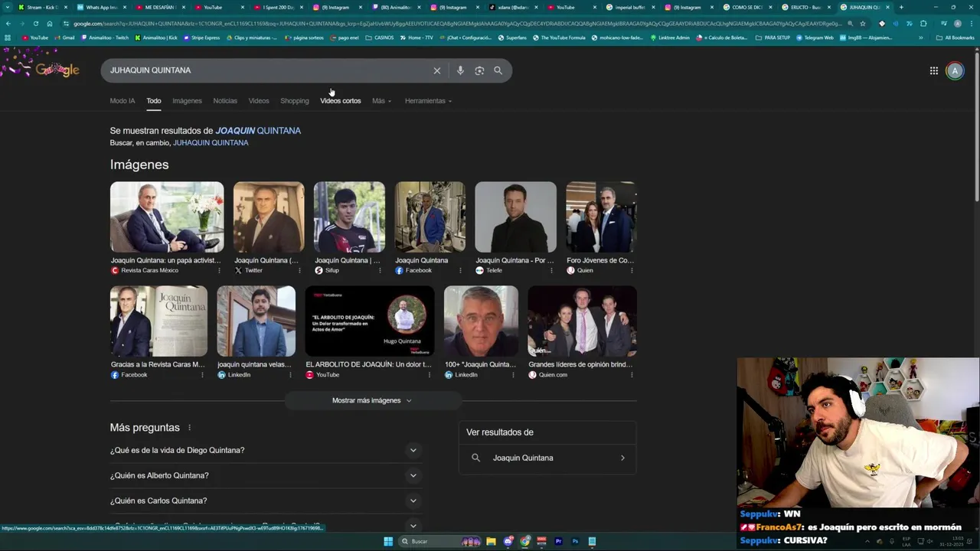Switch to the I Spent 200 Days browser tab
The height and width of the screenshot is (551, 980).
click(x=279, y=7)
